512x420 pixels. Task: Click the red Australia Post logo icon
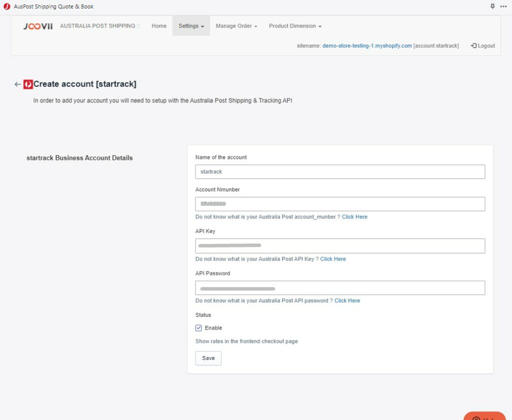click(x=28, y=84)
